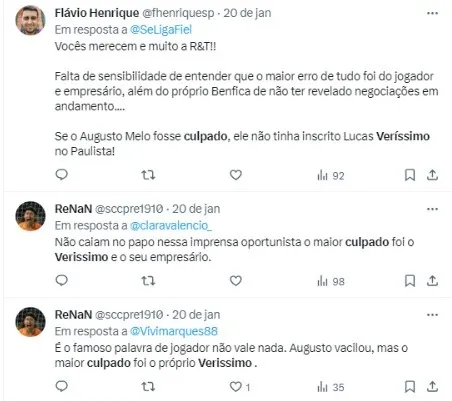452x401 pixels.
Task: Retweet Flávio Henrique's post
Action: [148, 175]
